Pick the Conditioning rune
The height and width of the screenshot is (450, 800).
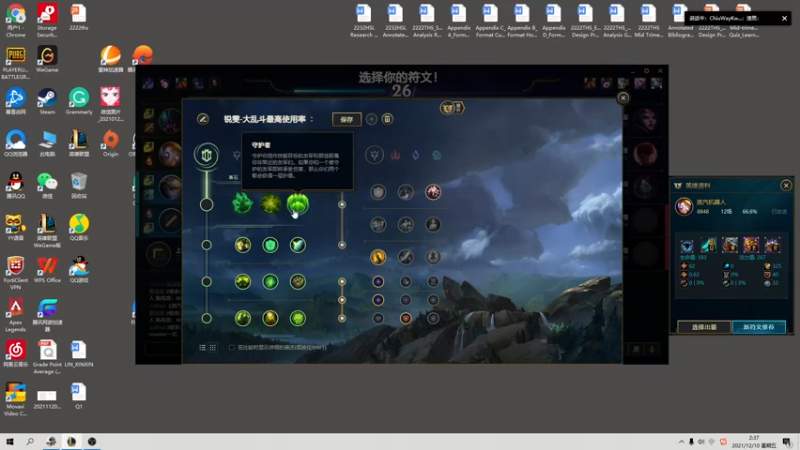[x=243, y=282]
